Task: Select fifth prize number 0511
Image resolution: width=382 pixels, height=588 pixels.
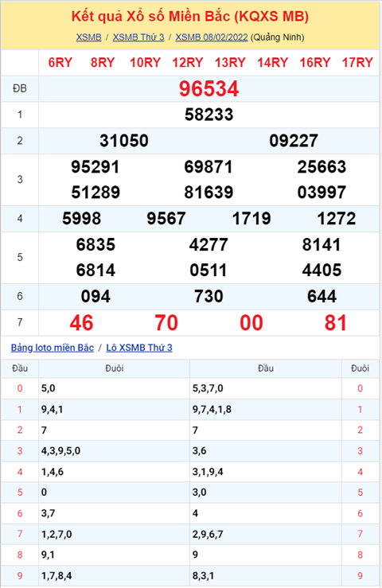Action: [209, 271]
